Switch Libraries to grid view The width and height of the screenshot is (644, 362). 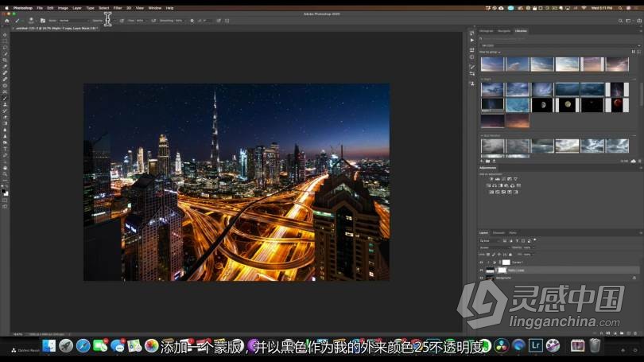633,53
